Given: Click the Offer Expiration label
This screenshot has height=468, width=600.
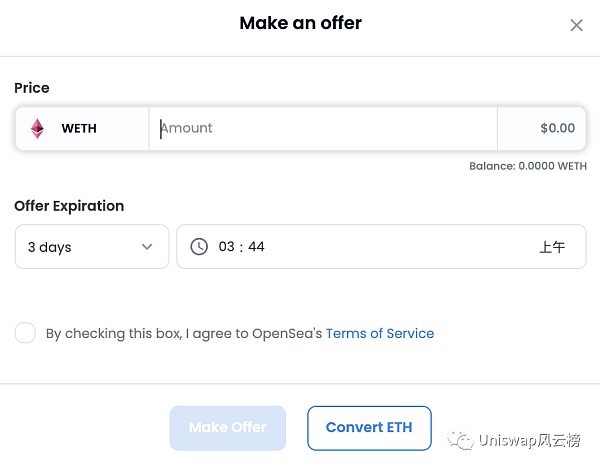Looking at the screenshot, I should coord(69,206).
